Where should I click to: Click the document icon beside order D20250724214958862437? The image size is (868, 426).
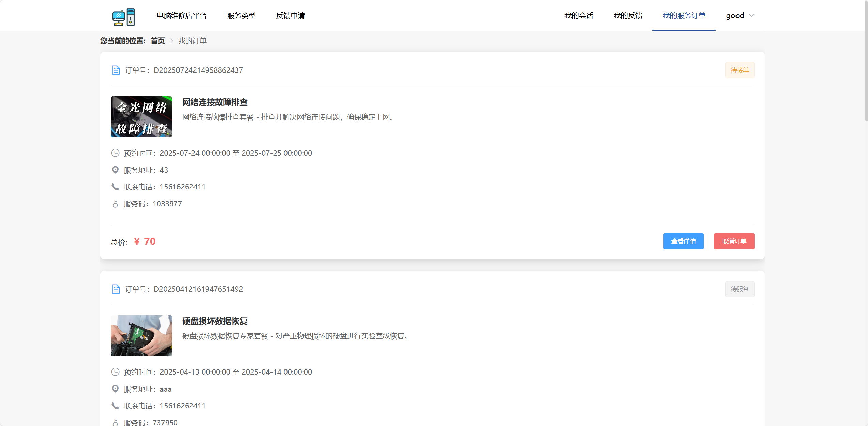click(x=116, y=70)
